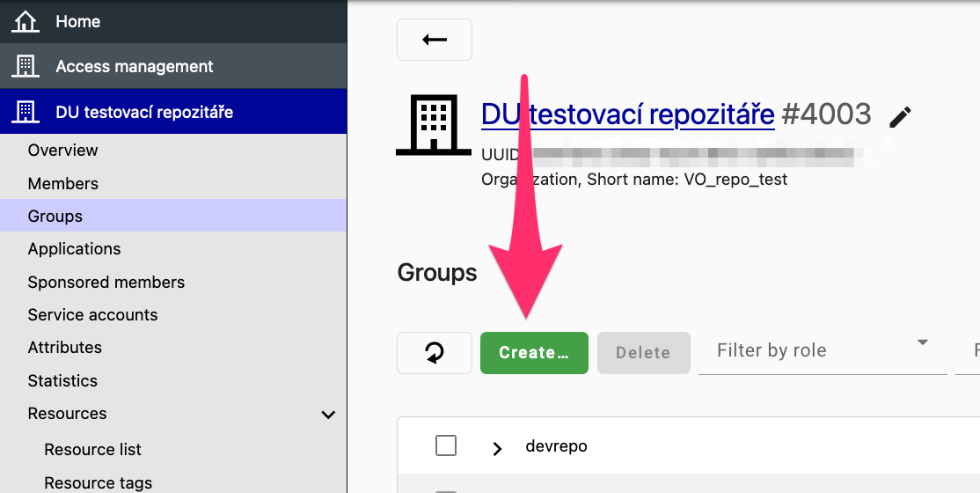Click the green Create… button

click(534, 353)
